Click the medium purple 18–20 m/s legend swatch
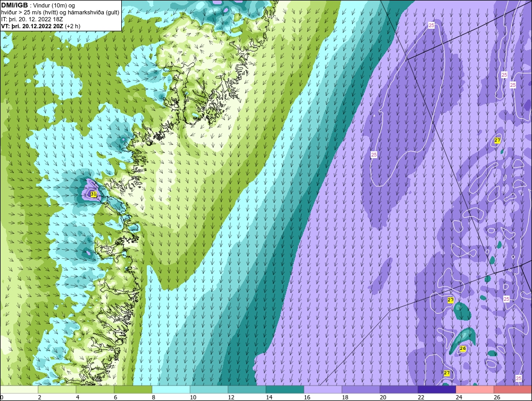This screenshot has width=532, height=401. pos(361,389)
